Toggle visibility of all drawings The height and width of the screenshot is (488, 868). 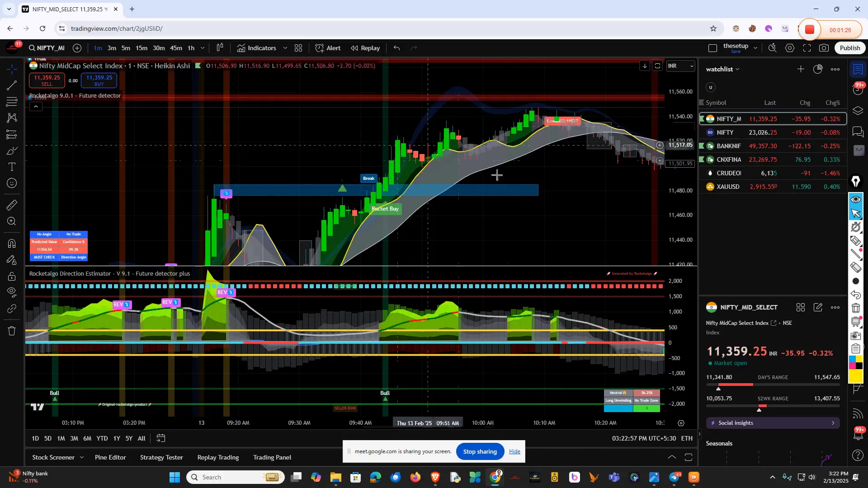coord(11,292)
